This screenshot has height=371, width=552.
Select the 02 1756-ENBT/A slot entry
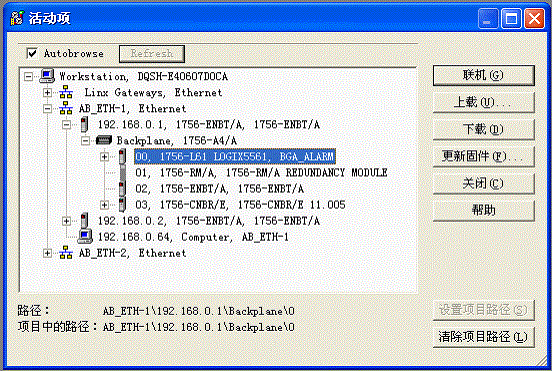click(x=219, y=189)
